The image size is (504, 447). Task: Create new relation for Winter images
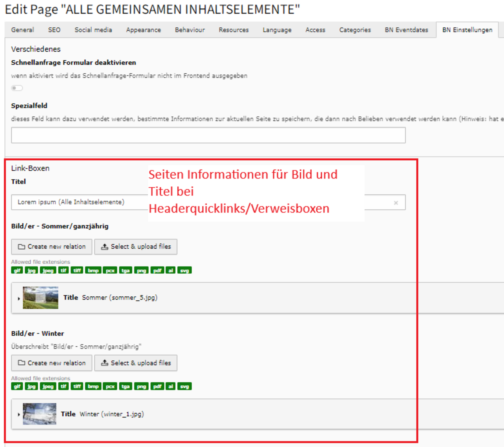pos(52,363)
